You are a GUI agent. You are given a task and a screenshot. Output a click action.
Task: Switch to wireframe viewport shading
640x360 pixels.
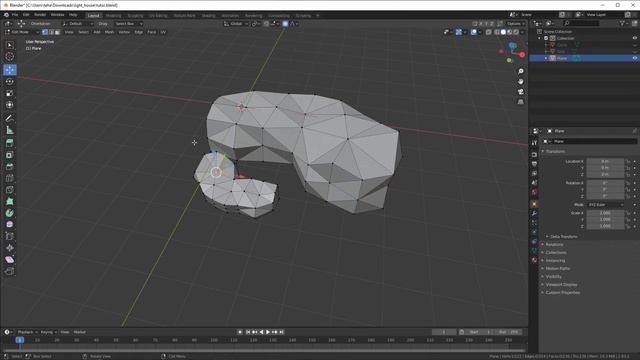coord(497,32)
